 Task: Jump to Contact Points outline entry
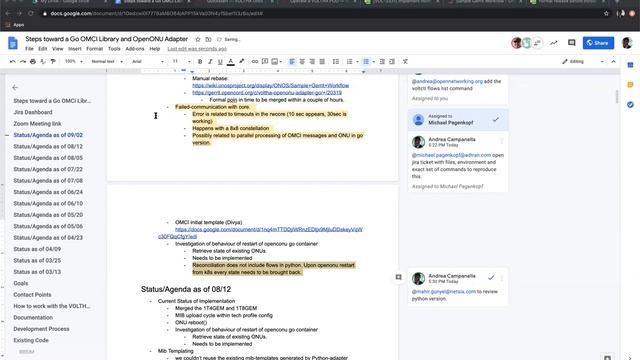(x=32, y=295)
